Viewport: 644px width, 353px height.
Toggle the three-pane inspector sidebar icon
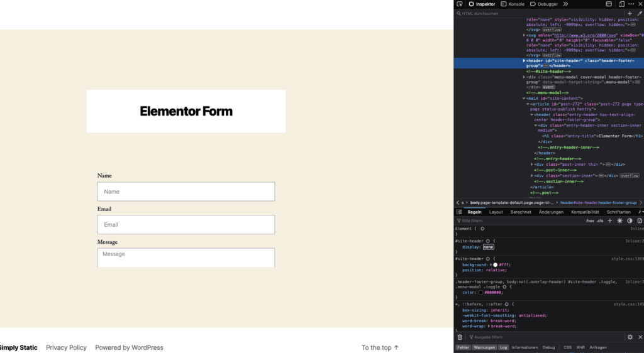pos(459,212)
